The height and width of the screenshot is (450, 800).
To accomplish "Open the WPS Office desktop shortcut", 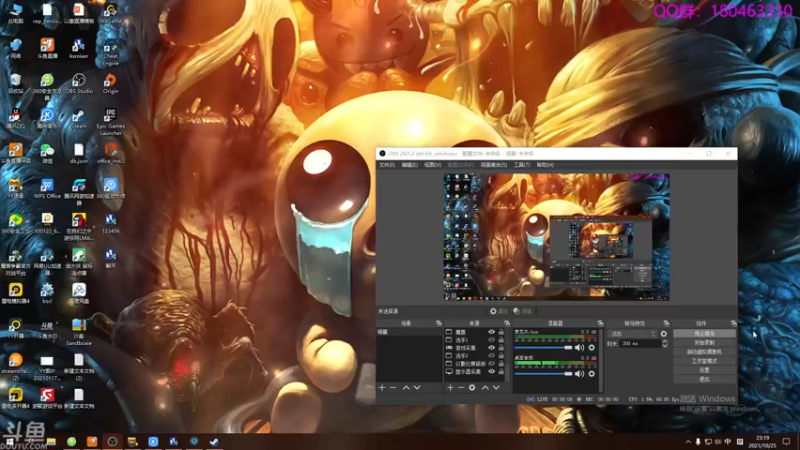I will click(47, 189).
